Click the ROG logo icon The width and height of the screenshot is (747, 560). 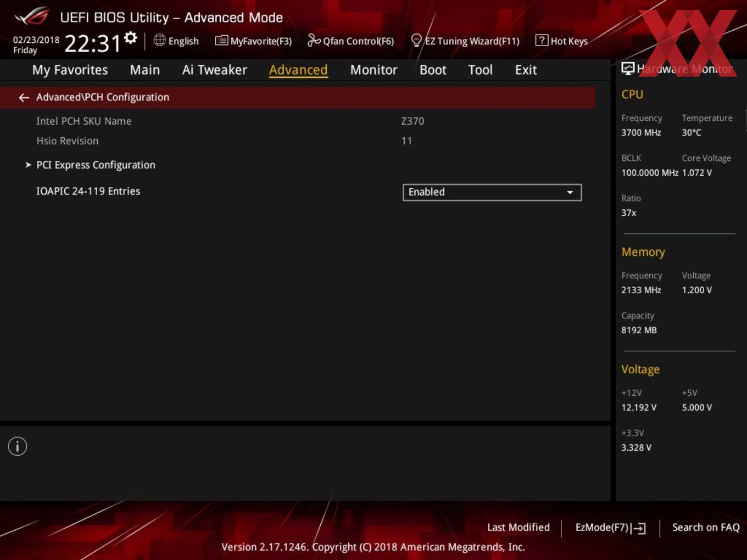[x=32, y=17]
